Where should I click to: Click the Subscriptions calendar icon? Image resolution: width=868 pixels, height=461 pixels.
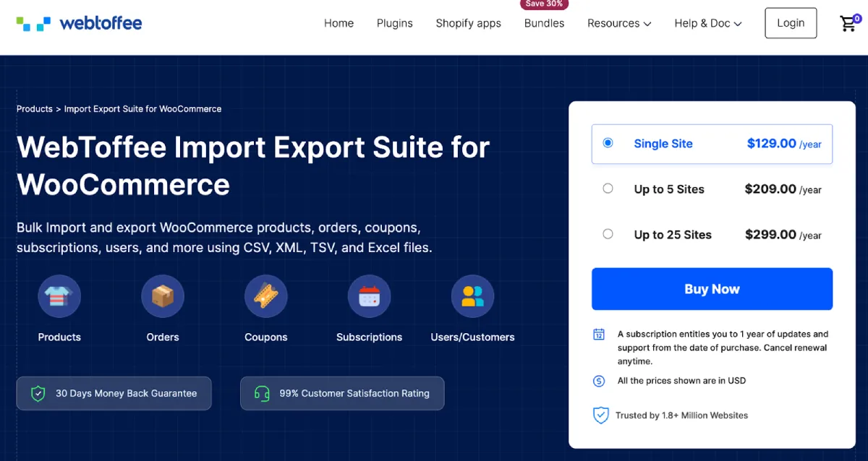coord(369,296)
